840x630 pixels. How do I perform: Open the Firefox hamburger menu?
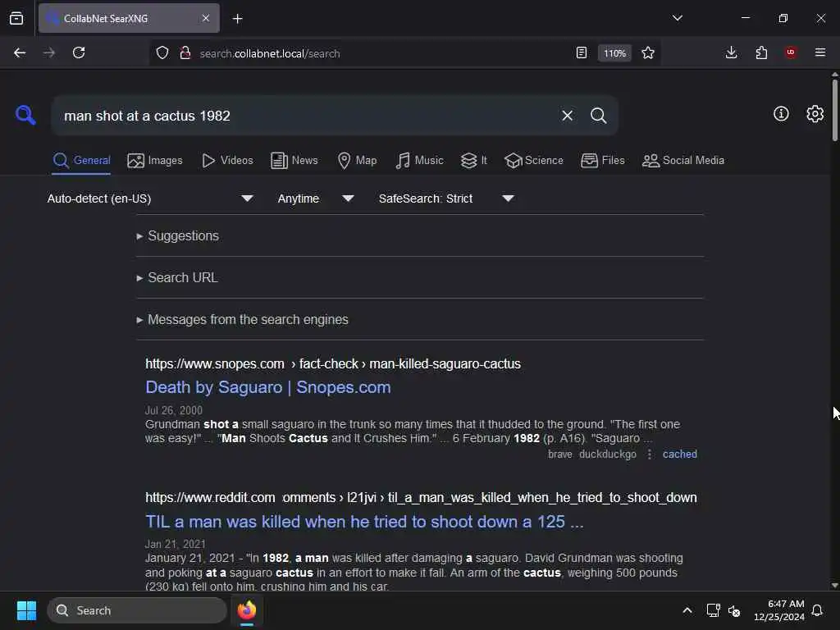pos(820,52)
